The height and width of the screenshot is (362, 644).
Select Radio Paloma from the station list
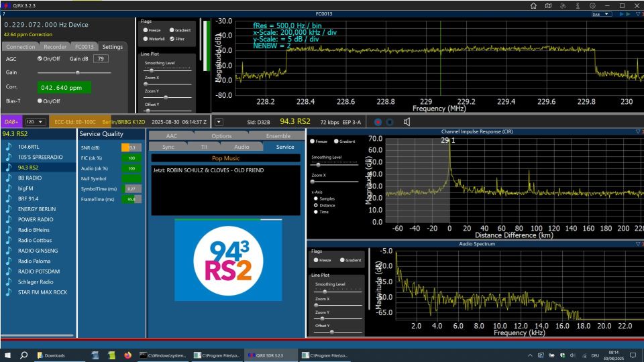point(34,261)
